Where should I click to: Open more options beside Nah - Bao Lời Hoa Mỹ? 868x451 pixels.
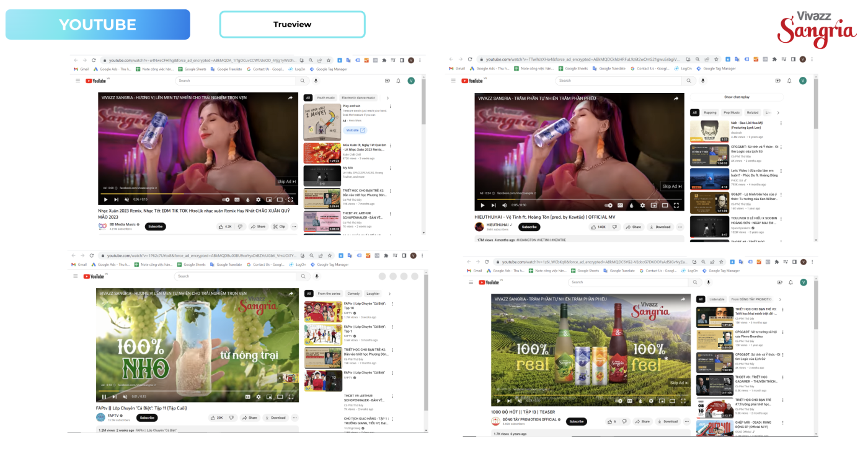[x=781, y=123]
